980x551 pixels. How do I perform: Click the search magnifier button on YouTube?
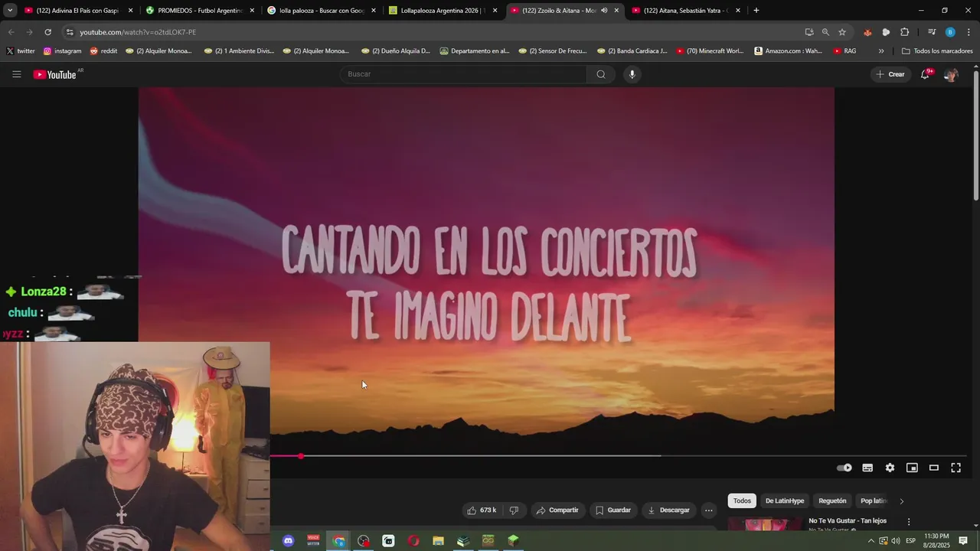click(601, 74)
